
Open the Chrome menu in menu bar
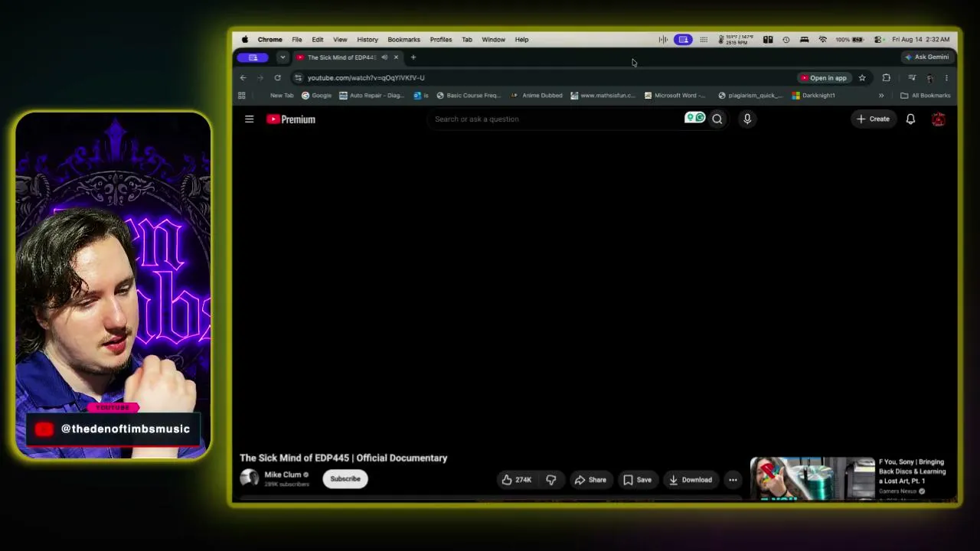coord(269,40)
